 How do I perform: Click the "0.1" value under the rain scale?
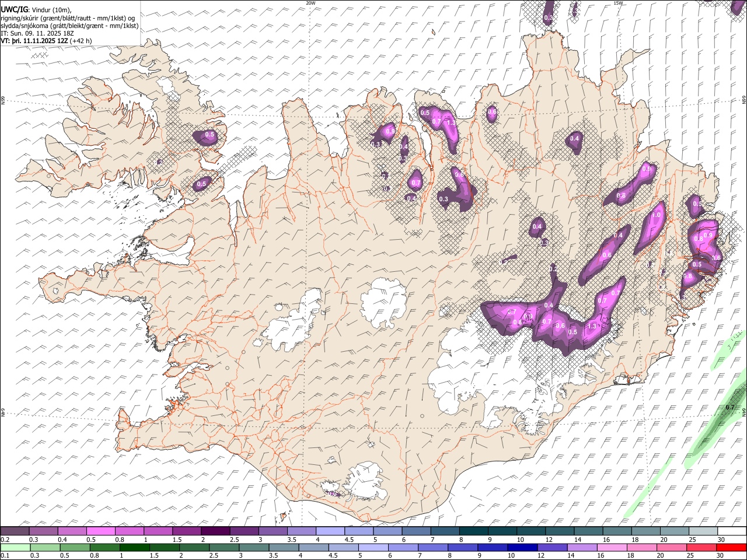pos(5,555)
